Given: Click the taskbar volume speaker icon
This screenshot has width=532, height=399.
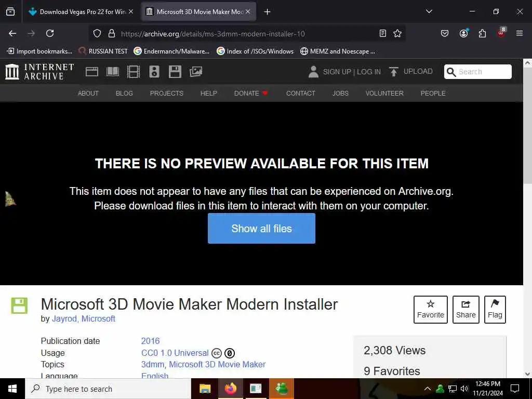Looking at the screenshot, I should [464, 389].
